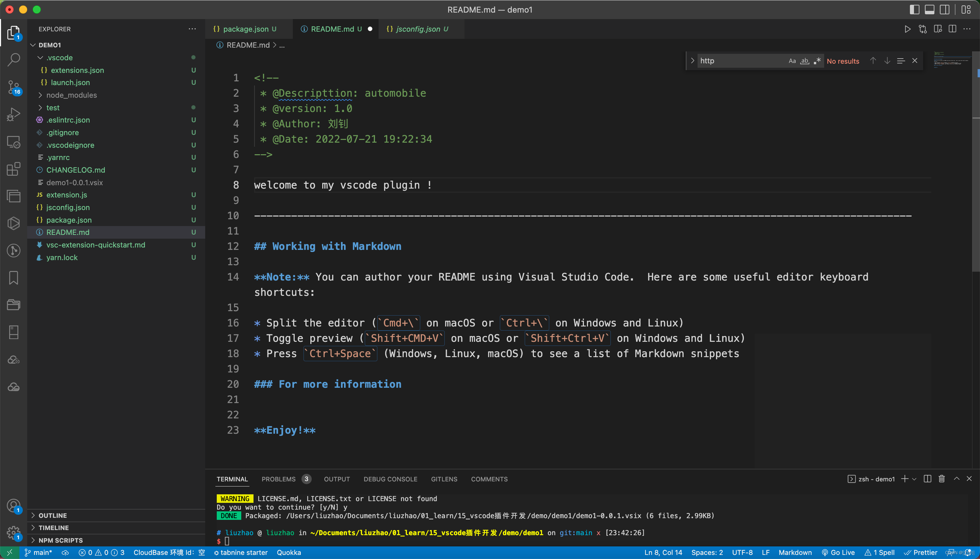Toggle Match Case in find widget
Screen dimensions: 980x559
[792, 61]
